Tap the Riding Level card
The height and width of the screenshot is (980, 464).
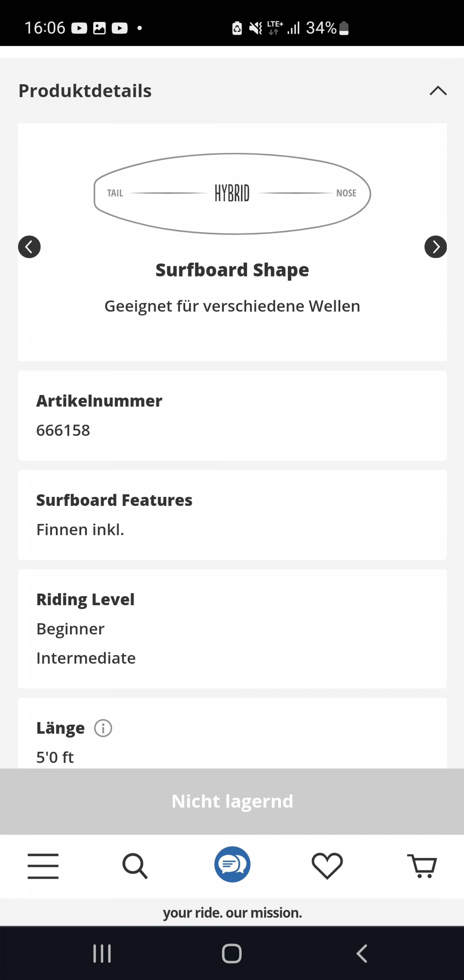(x=232, y=628)
